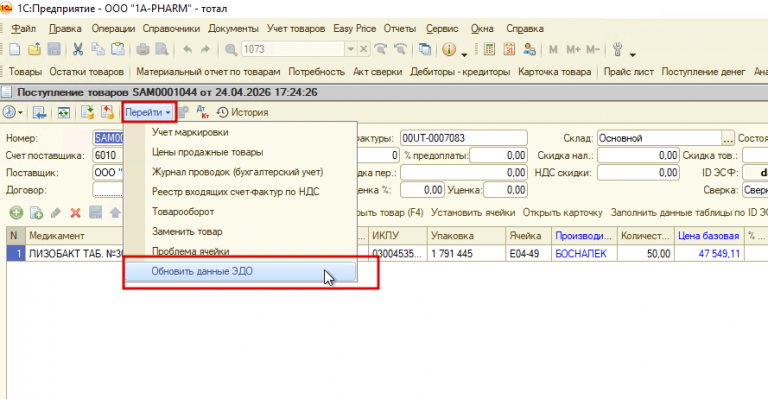Image resolution: width=768 pixels, height=399 pixels.
Task: Click the M memory button
Action: click(553, 49)
